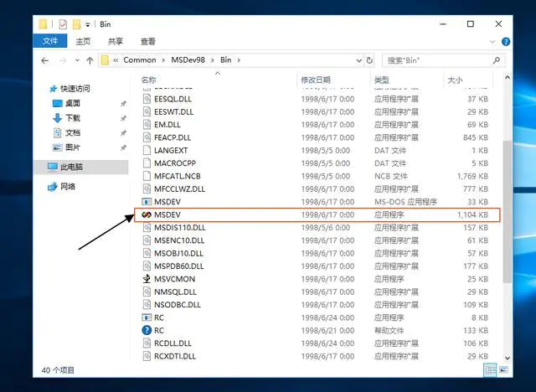Select 网络 in navigation pane
The height and width of the screenshot is (392, 536).
[68, 186]
